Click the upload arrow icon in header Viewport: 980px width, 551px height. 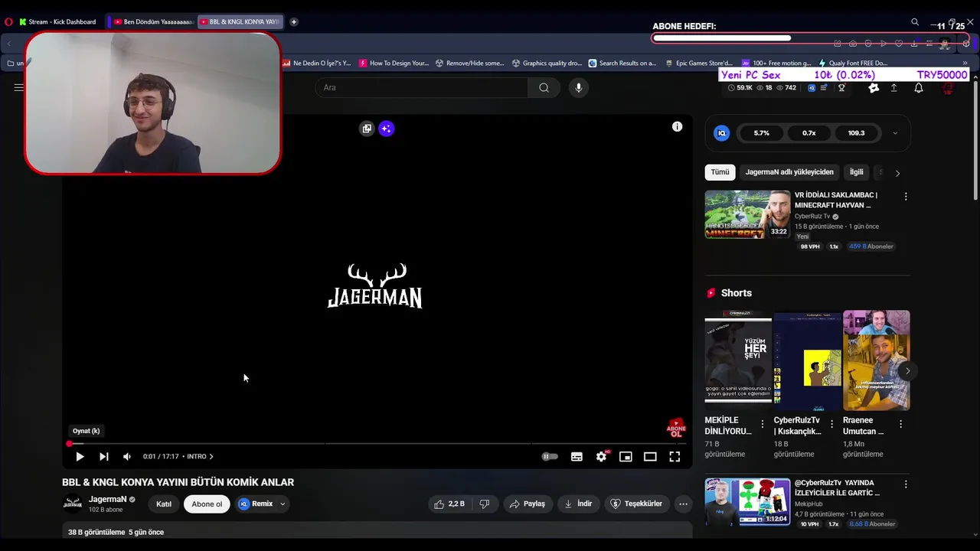pyautogui.click(x=893, y=88)
